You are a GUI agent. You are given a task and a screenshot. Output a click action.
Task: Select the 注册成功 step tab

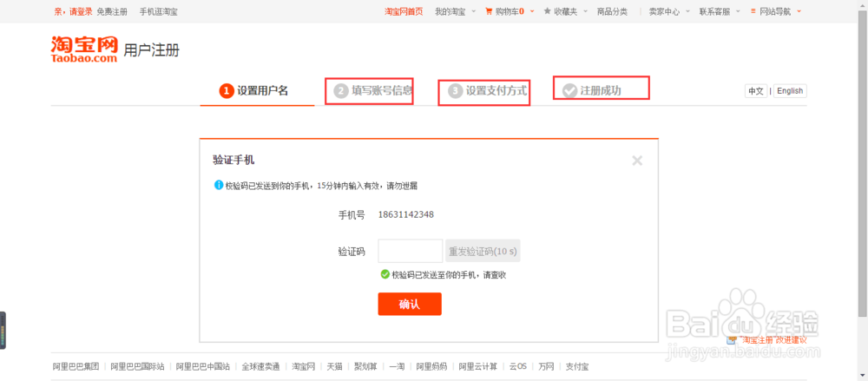pyautogui.click(x=592, y=91)
